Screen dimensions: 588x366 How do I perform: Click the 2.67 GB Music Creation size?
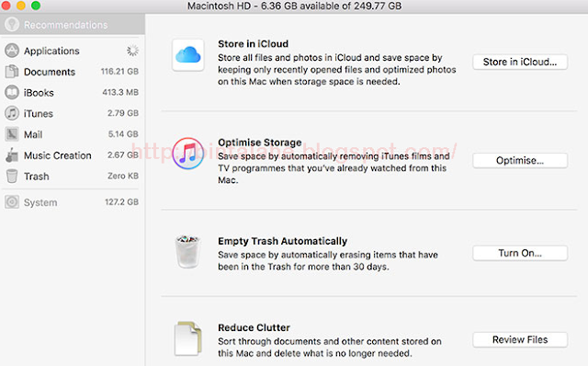tap(123, 154)
